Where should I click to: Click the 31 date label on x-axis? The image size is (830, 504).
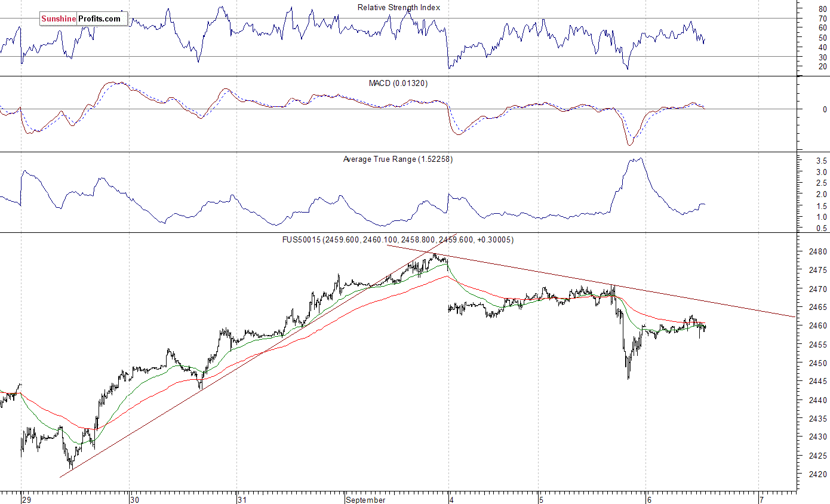point(241,500)
